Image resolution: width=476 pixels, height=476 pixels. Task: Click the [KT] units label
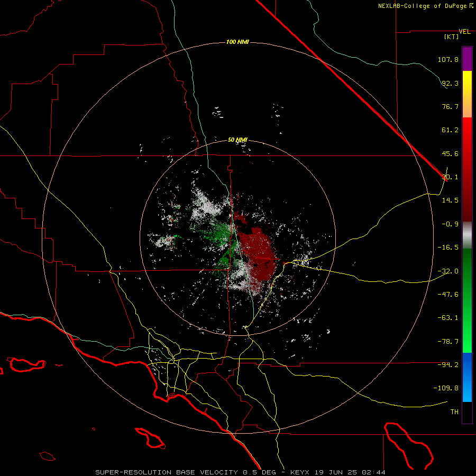tap(451, 36)
